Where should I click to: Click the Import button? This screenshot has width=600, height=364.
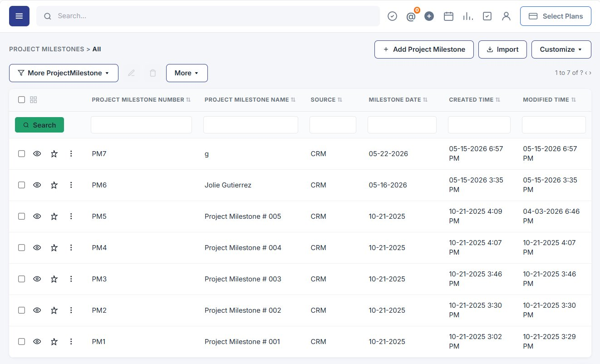502,49
